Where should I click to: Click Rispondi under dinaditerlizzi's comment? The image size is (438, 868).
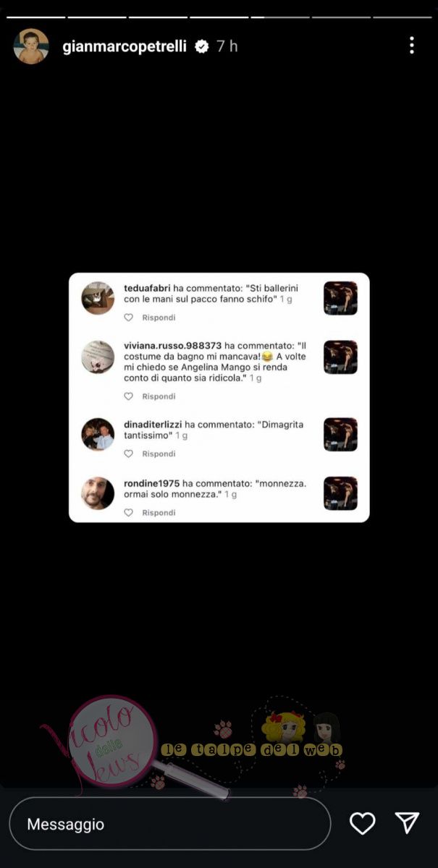[x=159, y=454]
